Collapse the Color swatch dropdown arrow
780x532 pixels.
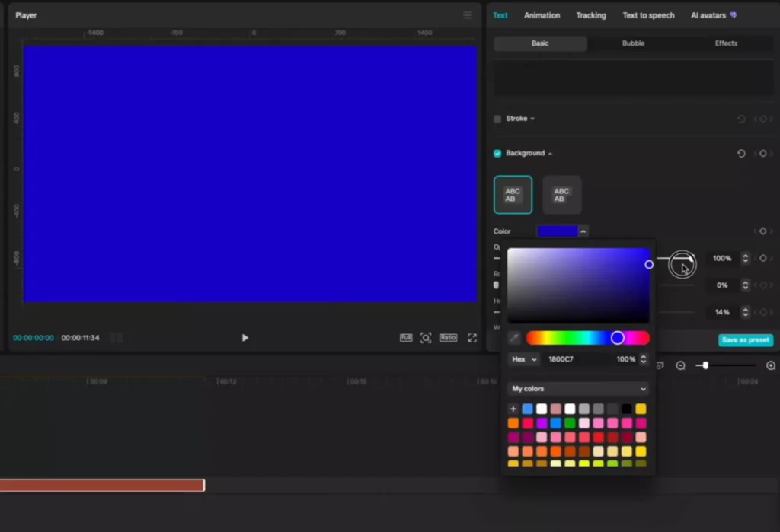tap(583, 231)
